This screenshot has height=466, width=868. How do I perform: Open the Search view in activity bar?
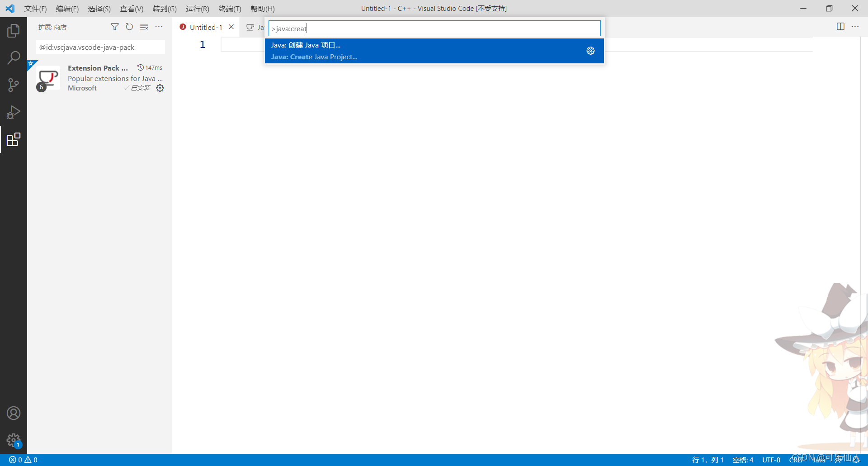[x=14, y=58]
